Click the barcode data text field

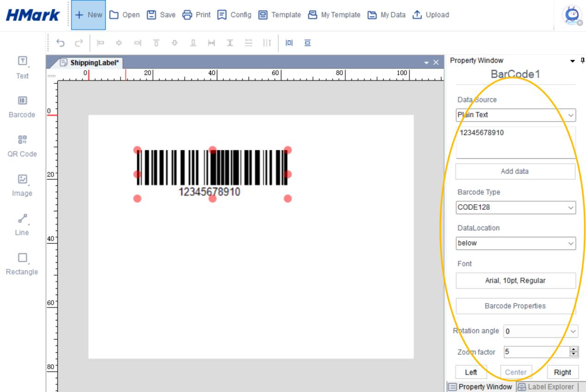pos(516,143)
